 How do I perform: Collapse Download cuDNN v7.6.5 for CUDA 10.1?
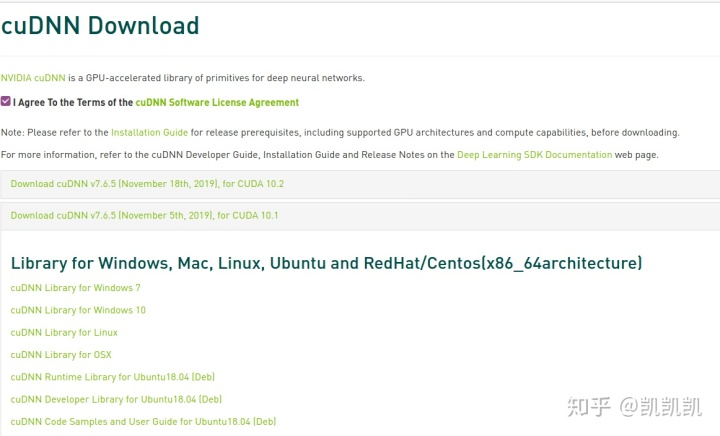pos(144,216)
